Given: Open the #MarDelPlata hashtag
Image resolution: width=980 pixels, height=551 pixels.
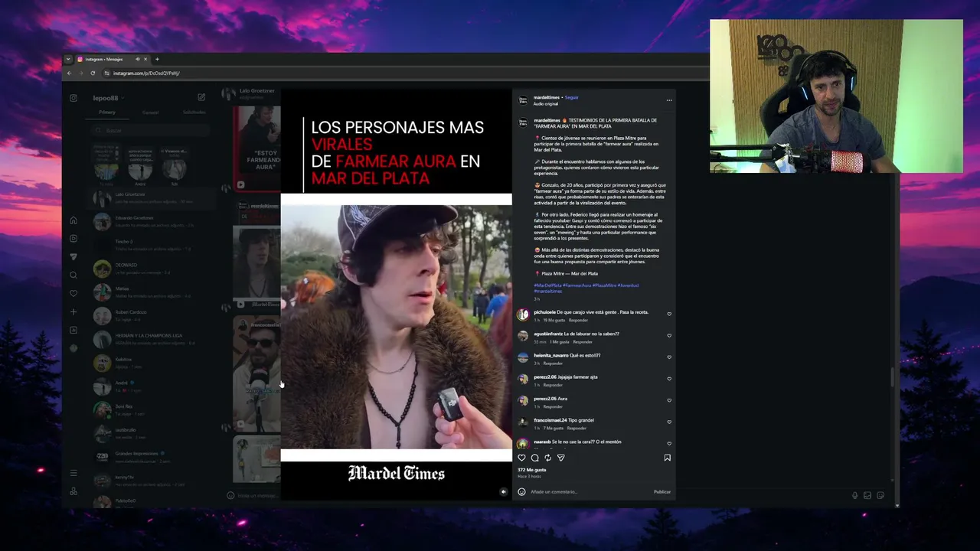Looking at the screenshot, I should [547, 285].
